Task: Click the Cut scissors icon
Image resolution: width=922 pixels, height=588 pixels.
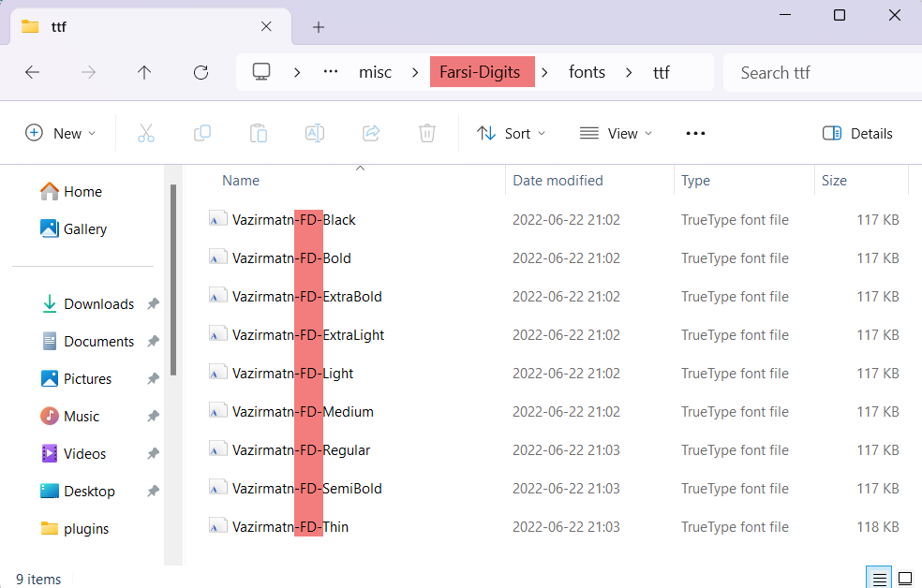Action: pos(146,133)
